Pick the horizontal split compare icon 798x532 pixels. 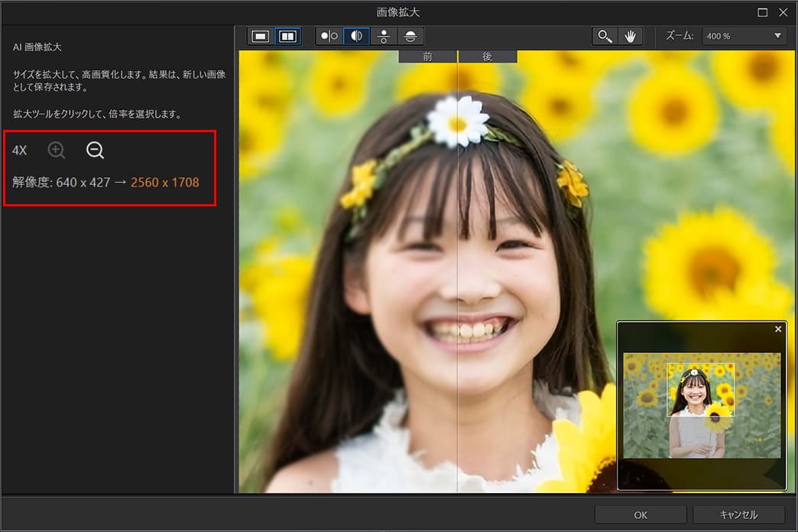click(383, 35)
